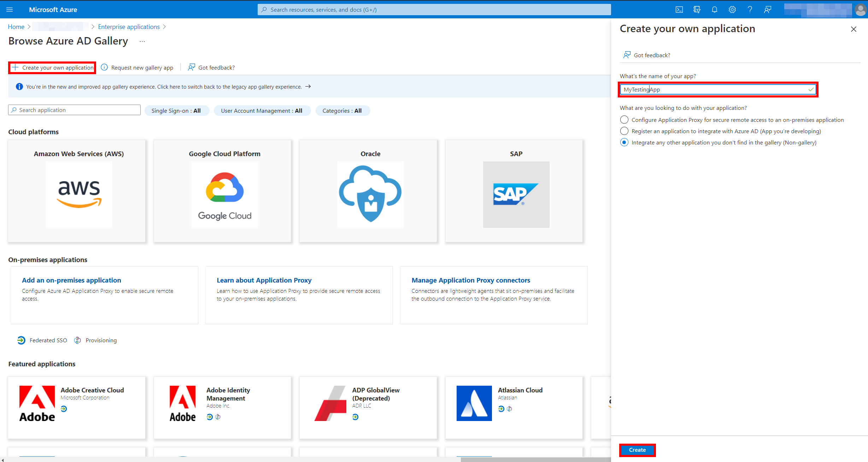
Task: Open the Directories and subscriptions filter icon
Action: coord(697,10)
